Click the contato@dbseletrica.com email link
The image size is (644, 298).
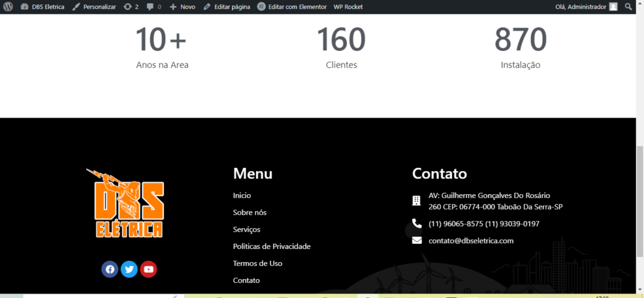pyautogui.click(x=471, y=241)
